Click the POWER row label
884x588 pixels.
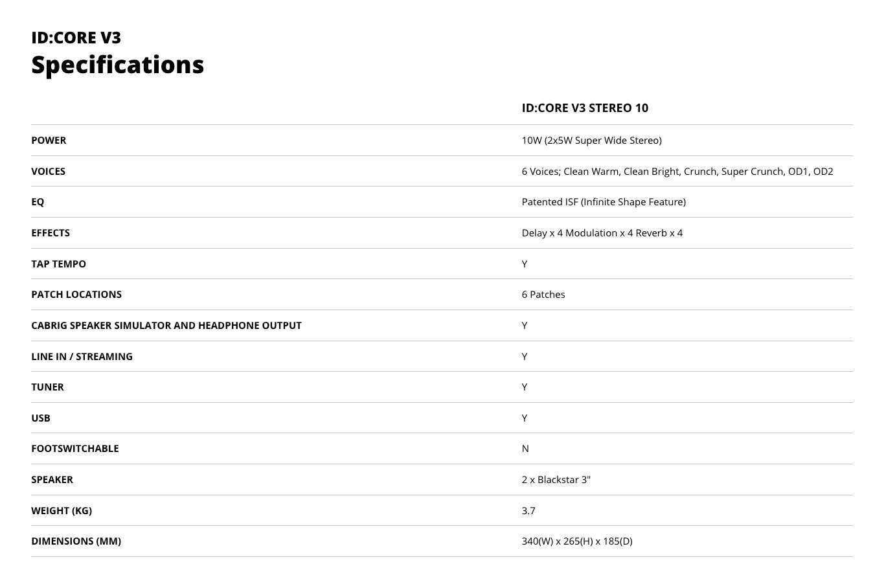pyautogui.click(x=49, y=141)
